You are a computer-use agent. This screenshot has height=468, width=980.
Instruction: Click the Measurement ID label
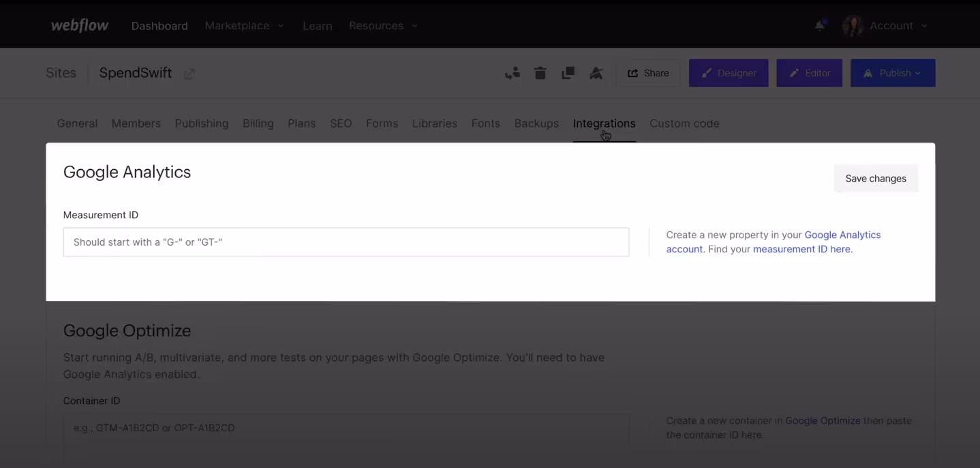point(101,215)
